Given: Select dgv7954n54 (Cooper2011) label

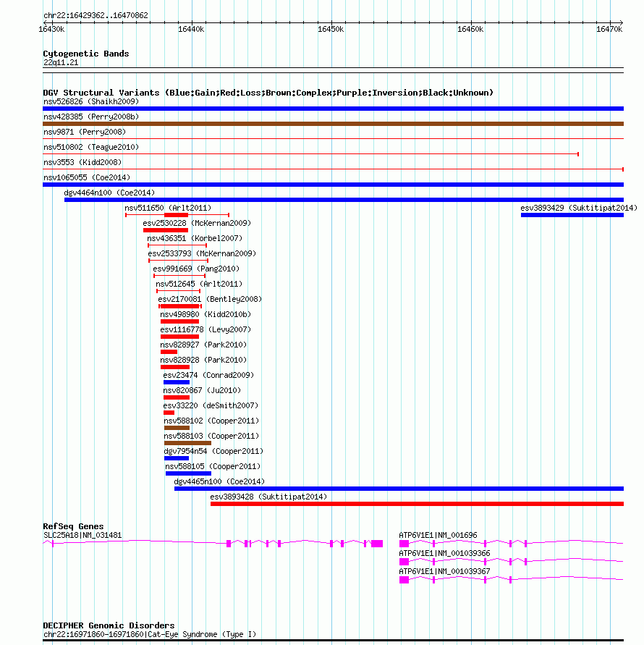Looking at the screenshot, I should tap(214, 452).
